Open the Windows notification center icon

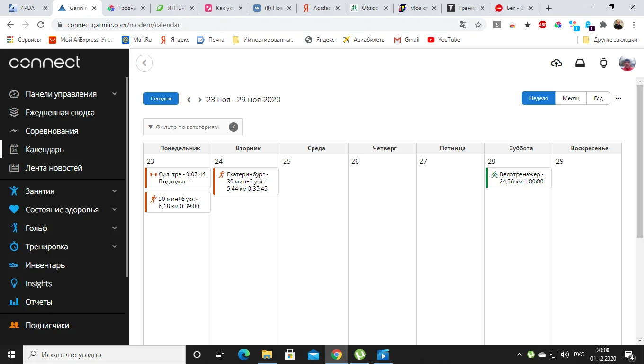(630, 355)
